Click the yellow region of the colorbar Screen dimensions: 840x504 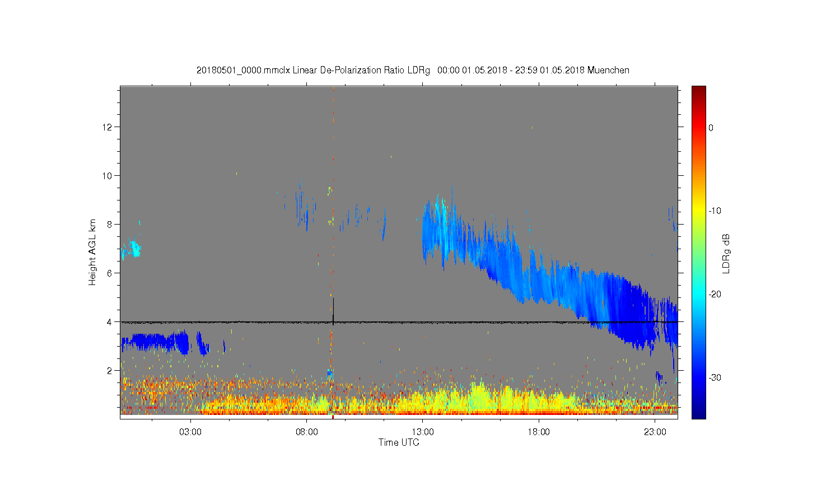pos(699,211)
